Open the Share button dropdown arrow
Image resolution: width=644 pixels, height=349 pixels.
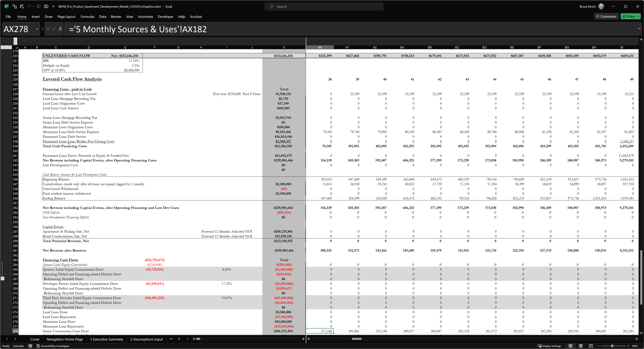click(639, 16)
